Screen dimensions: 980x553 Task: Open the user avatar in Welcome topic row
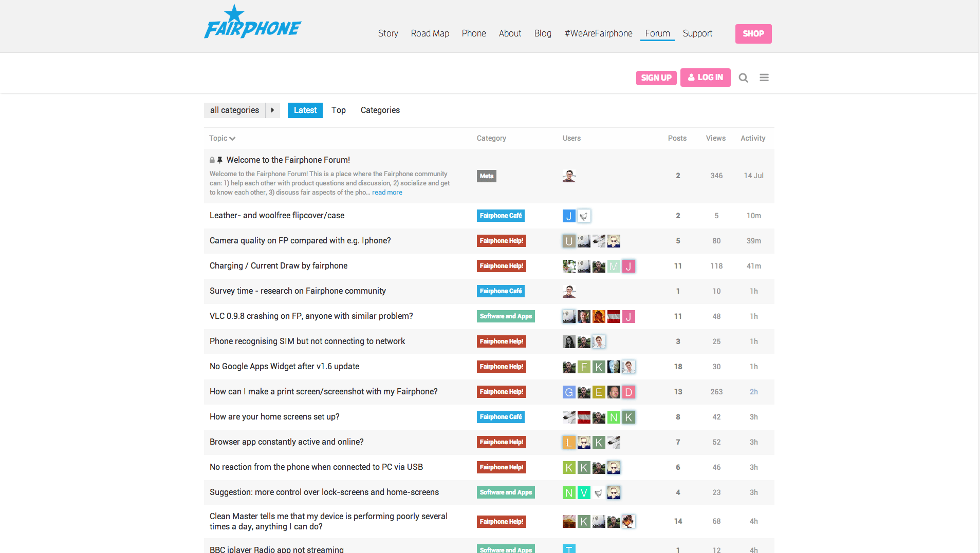[x=569, y=176]
